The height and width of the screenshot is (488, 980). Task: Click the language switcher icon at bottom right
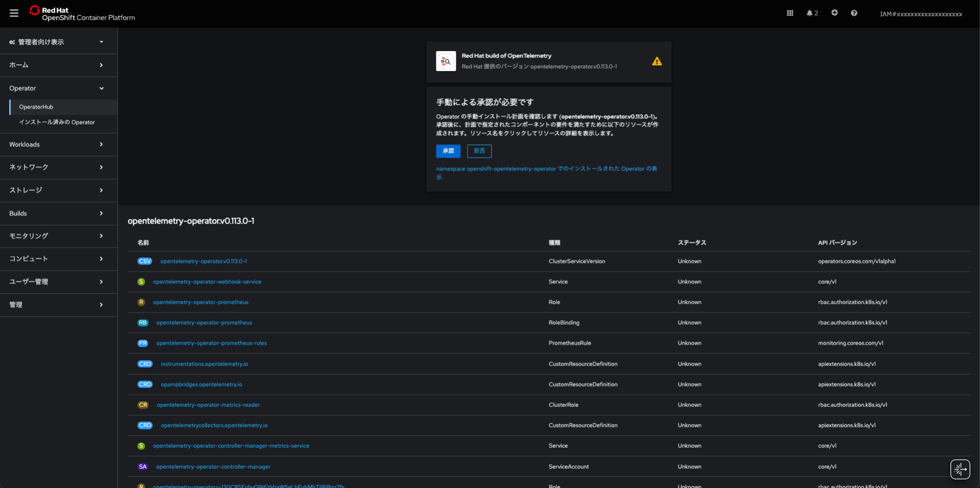pos(960,469)
